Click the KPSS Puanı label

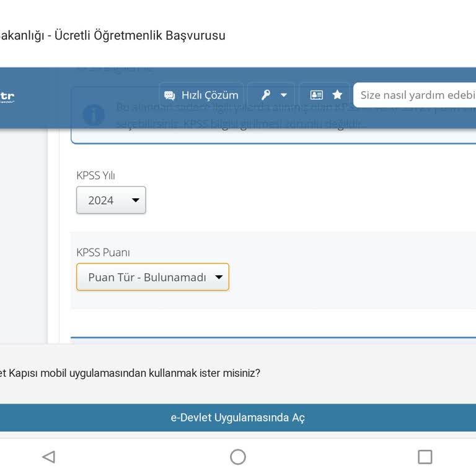(104, 252)
